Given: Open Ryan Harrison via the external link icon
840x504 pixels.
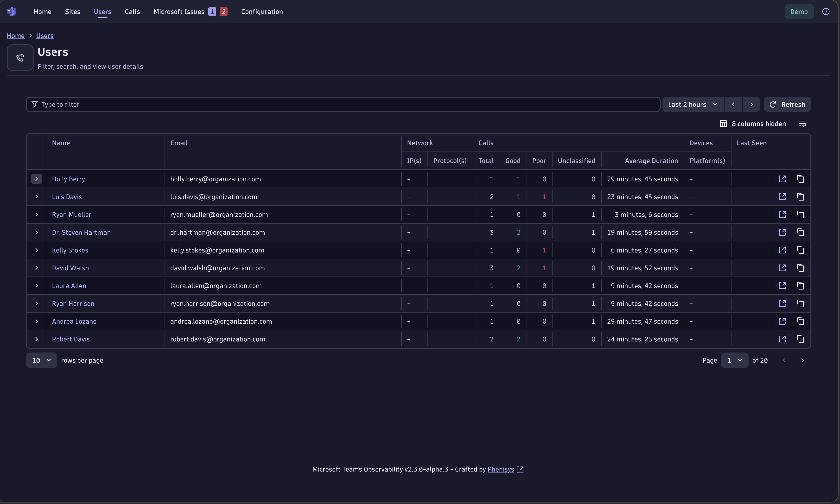Looking at the screenshot, I should [783, 303].
